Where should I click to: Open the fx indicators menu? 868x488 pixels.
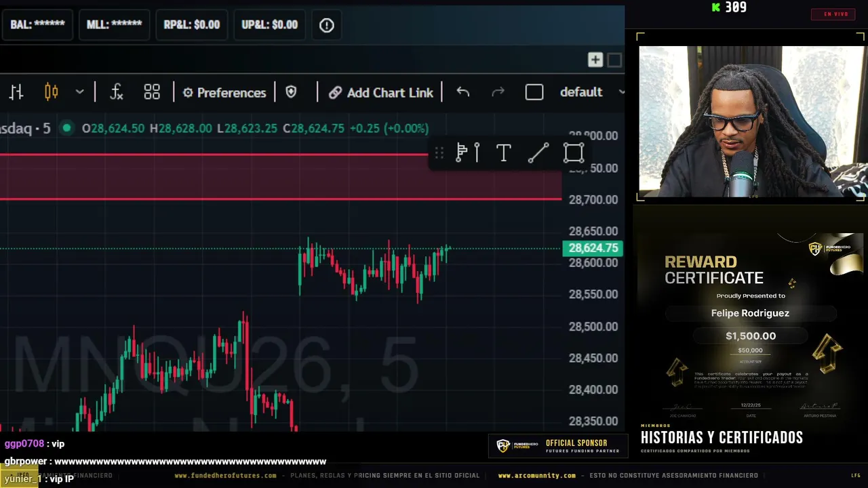(117, 92)
